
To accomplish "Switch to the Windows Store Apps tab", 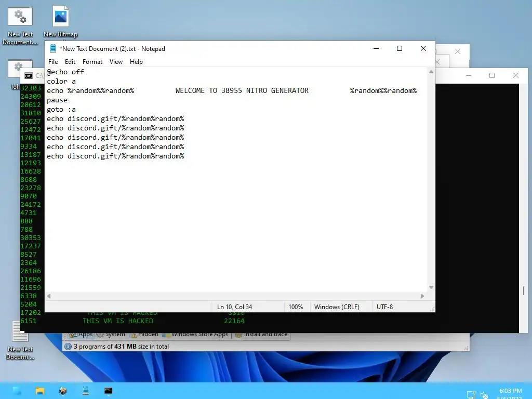I will tap(195, 335).
